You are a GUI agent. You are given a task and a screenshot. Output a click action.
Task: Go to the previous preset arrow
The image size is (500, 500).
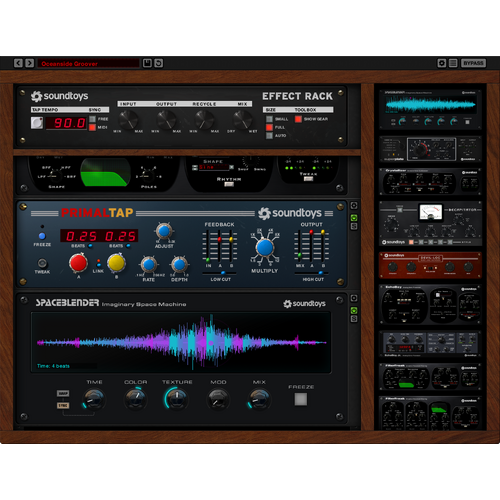(x=18, y=63)
